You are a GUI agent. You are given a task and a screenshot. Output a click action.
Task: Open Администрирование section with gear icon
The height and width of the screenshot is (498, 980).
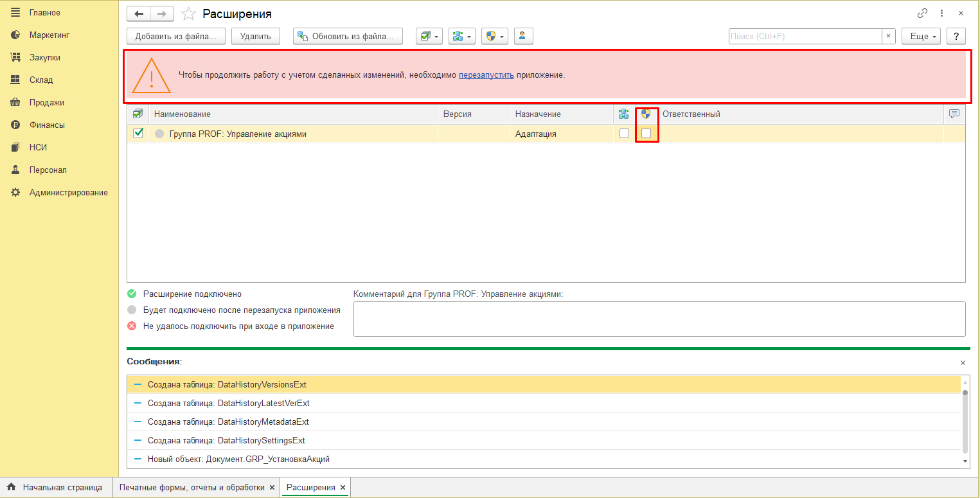pyautogui.click(x=68, y=192)
